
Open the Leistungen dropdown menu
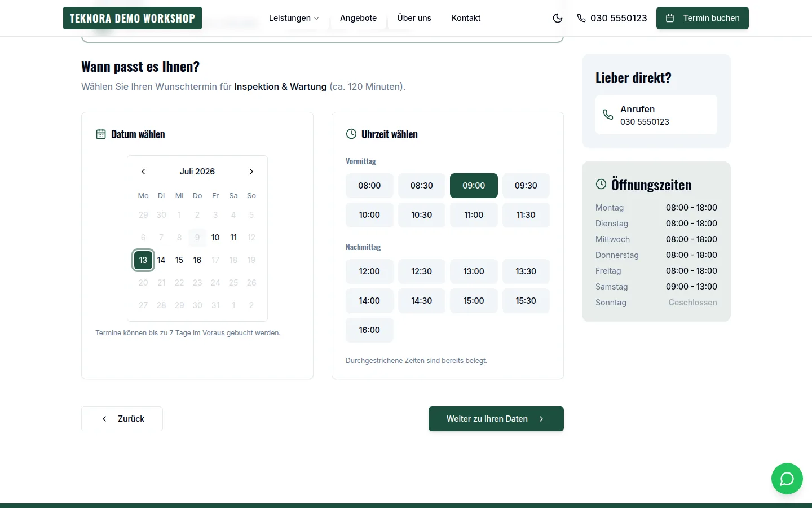294,18
